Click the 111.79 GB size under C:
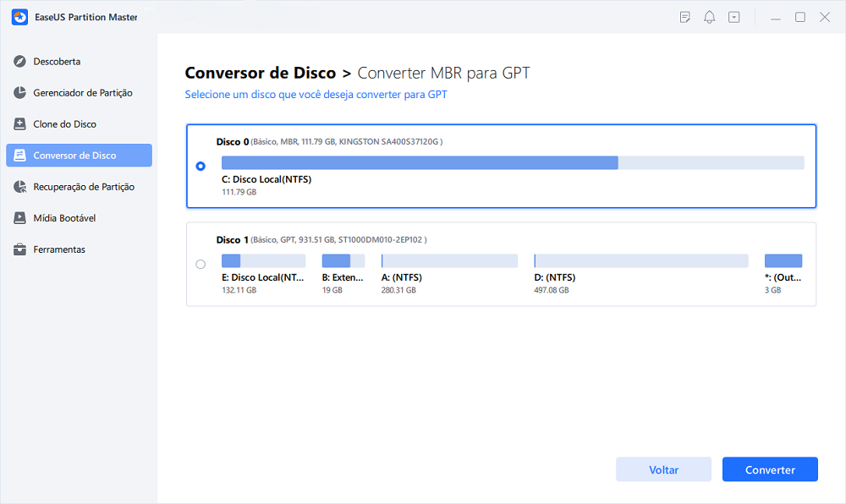 (239, 192)
